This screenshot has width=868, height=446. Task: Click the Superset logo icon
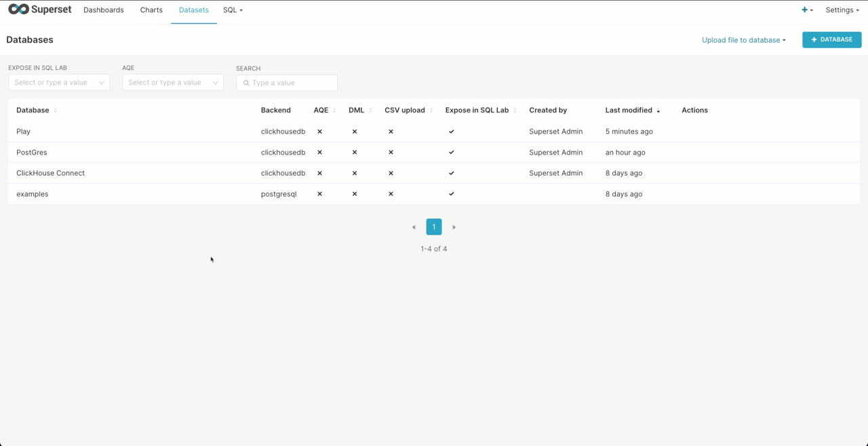click(x=19, y=9)
